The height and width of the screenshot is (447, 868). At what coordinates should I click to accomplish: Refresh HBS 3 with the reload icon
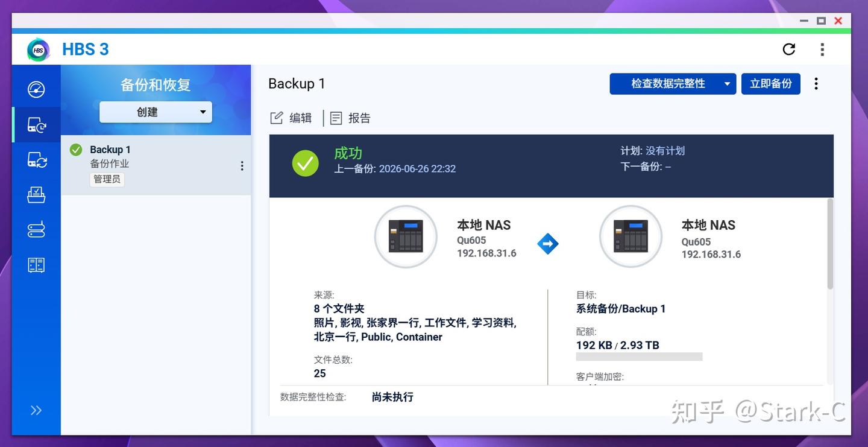pos(788,49)
